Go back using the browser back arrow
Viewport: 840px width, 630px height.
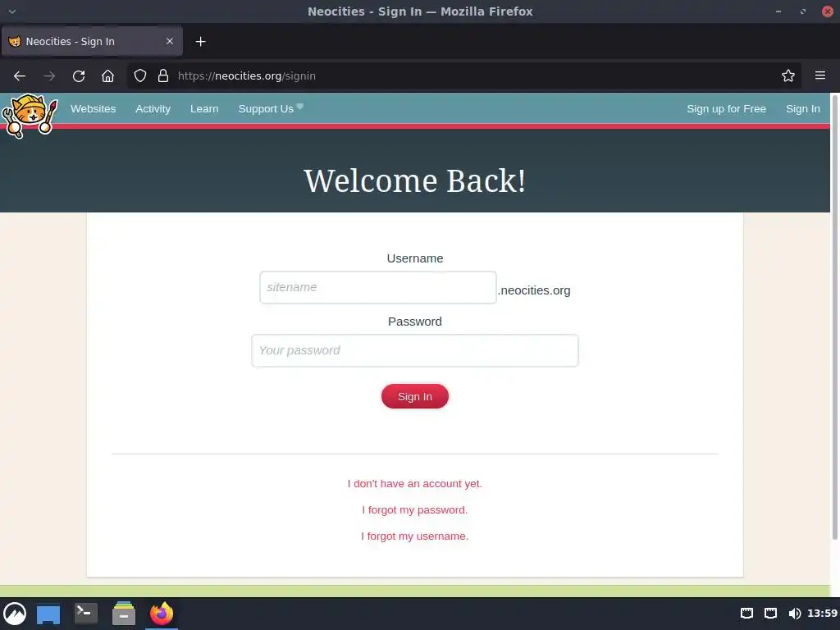20,76
